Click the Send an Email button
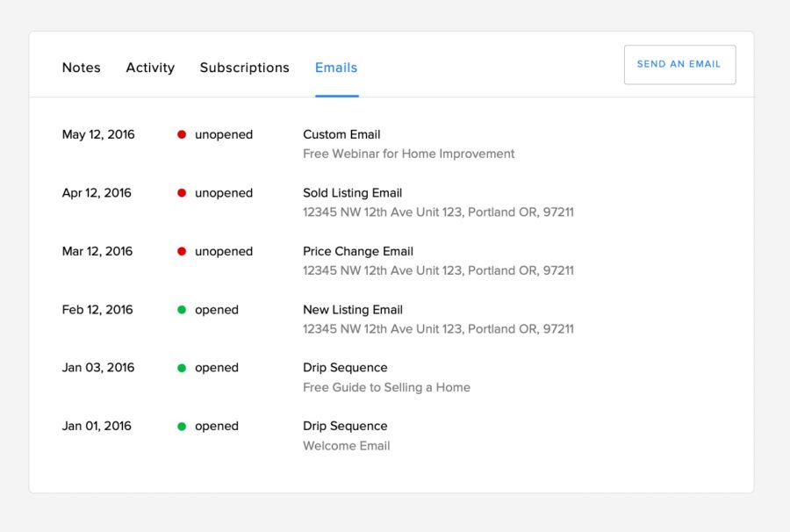This screenshot has height=532, width=790. pyautogui.click(x=679, y=64)
